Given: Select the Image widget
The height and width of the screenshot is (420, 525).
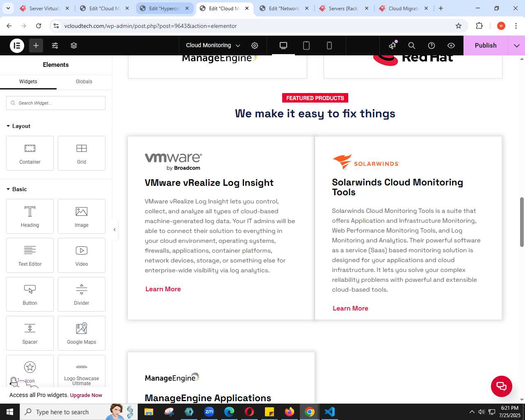Looking at the screenshot, I should [x=82, y=216].
